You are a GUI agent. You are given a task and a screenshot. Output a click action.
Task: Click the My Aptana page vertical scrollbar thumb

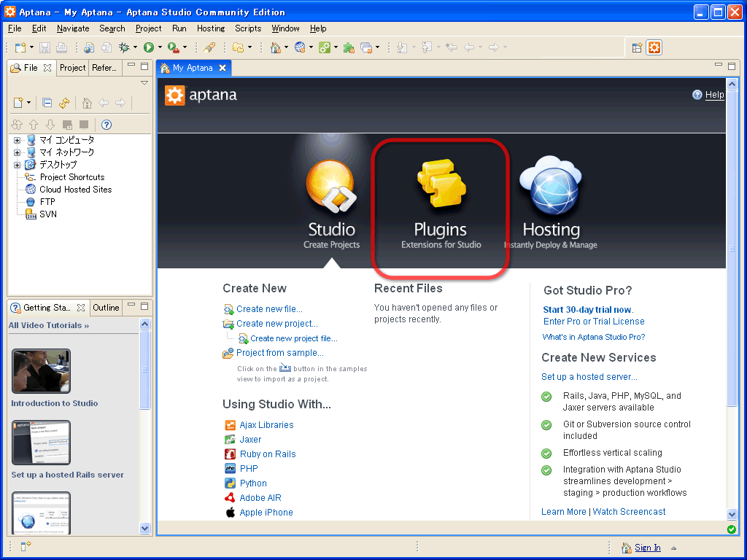coord(732,248)
